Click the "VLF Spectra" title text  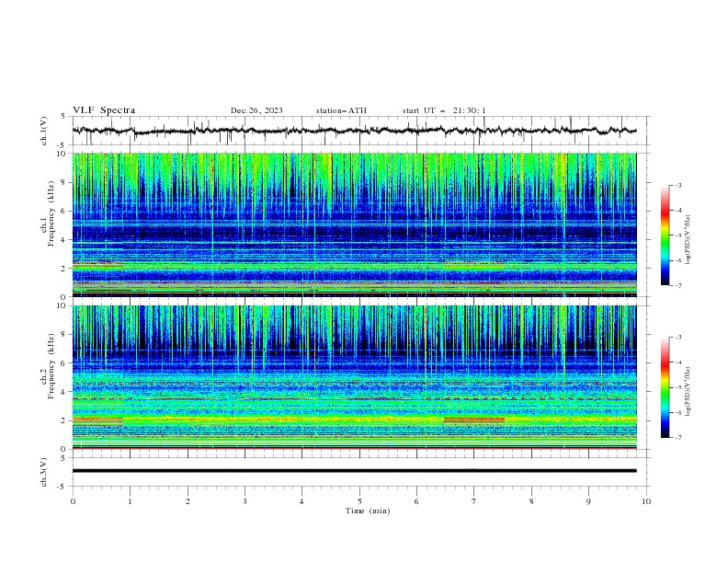pyautogui.click(x=104, y=110)
